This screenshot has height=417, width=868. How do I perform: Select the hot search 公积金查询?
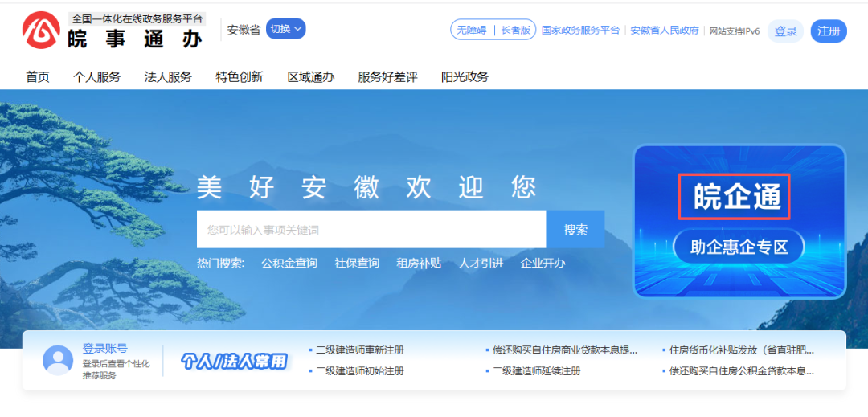pos(289,264)
